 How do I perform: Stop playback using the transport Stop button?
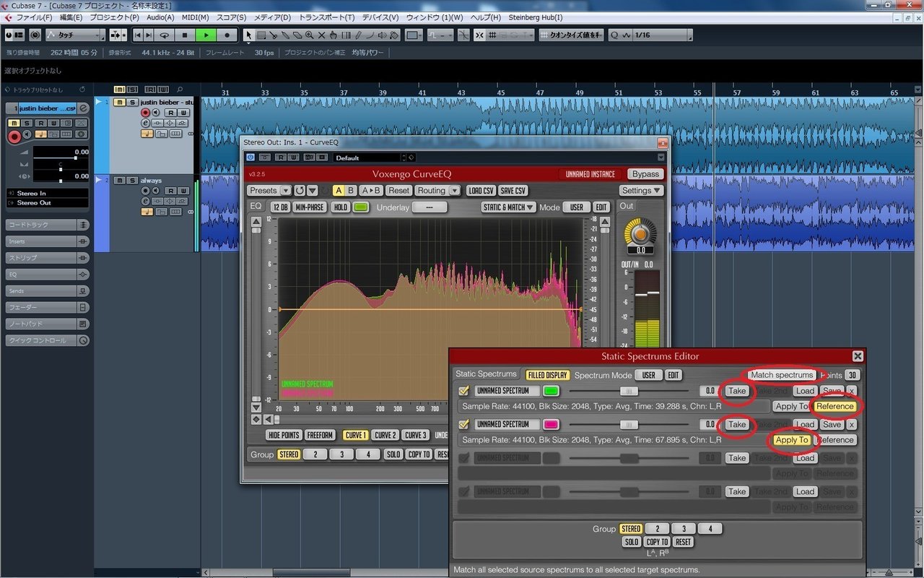pyautogui.click(x=185, y=35)
